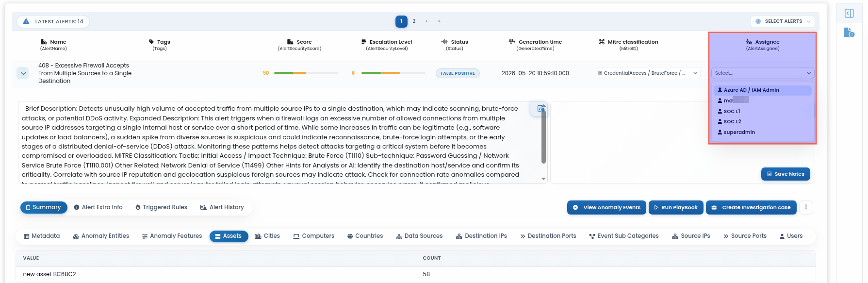This screenshot has width=868, height=283.
Task: Switch to the Anomaly Features tab
Action: click(172, 236)
